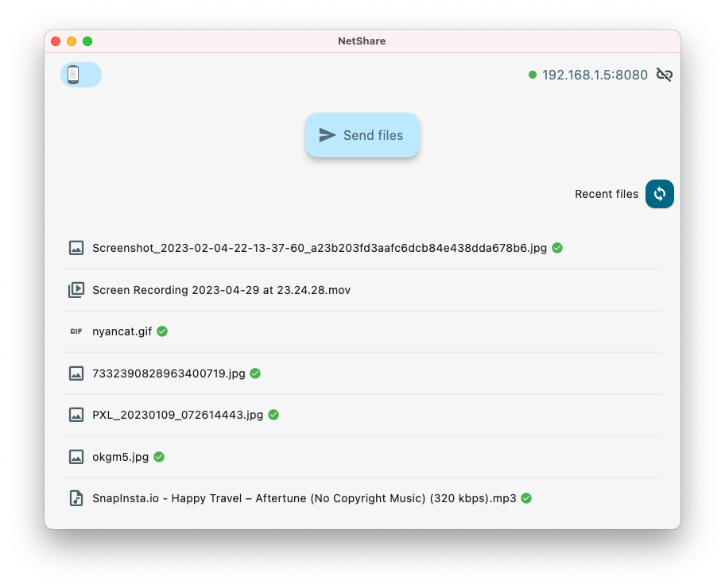Click the image icon beside okgm5.jpg
The image size is (725, 588).
76,457
